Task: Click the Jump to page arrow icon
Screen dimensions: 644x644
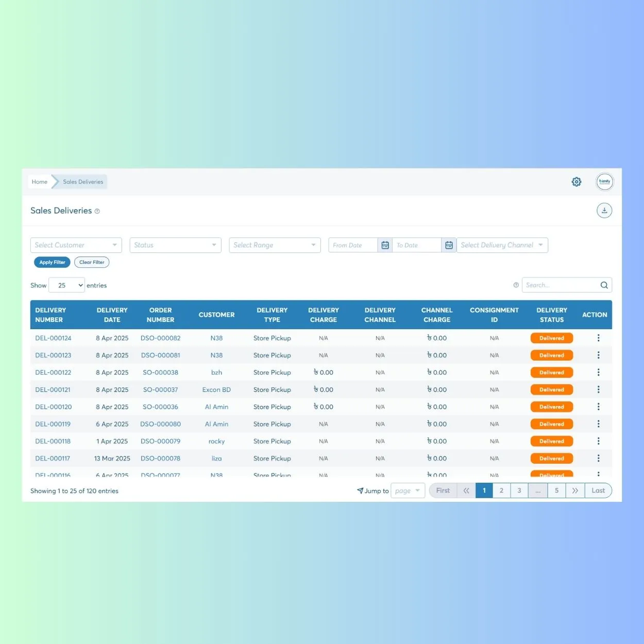Action: pos(360,490)
